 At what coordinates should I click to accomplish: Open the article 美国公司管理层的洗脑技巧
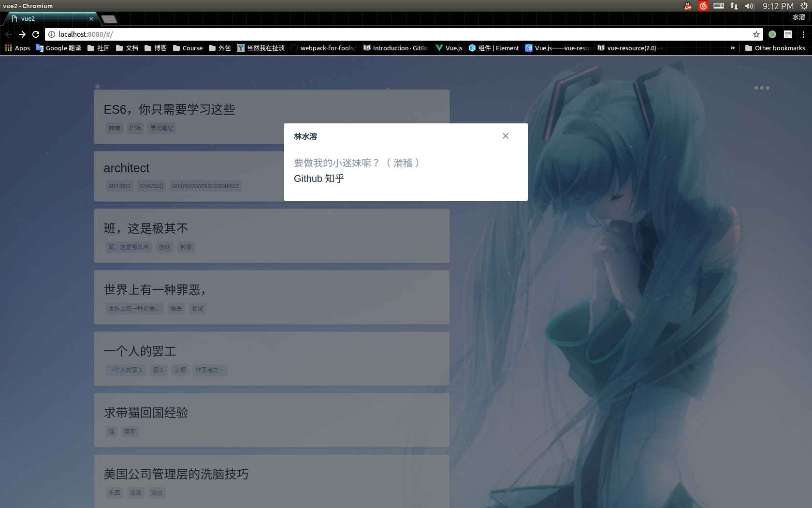pos(176,474)
